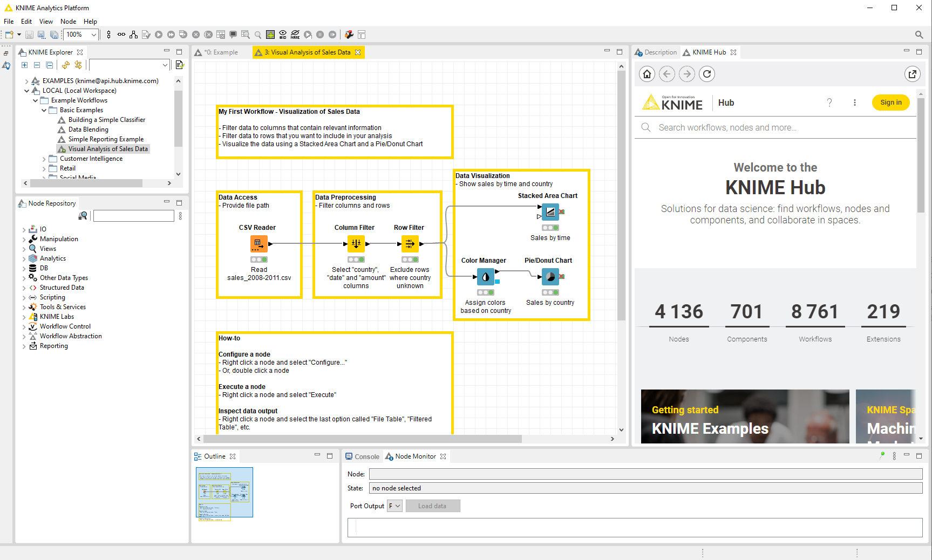Align selected nodes vertically
Viewport: 932px width, 560px height.
[108, 35]
